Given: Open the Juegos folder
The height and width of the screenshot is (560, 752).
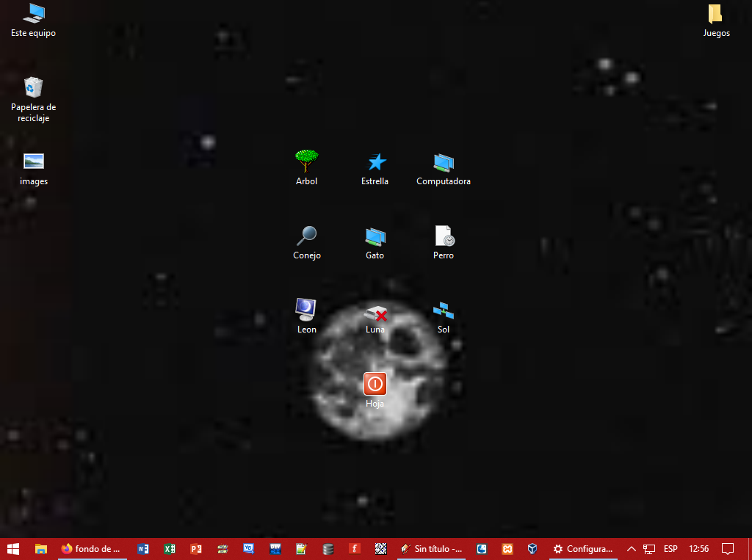Looking at the screenshot, I should pyautogui.click(x=716, y=15).
